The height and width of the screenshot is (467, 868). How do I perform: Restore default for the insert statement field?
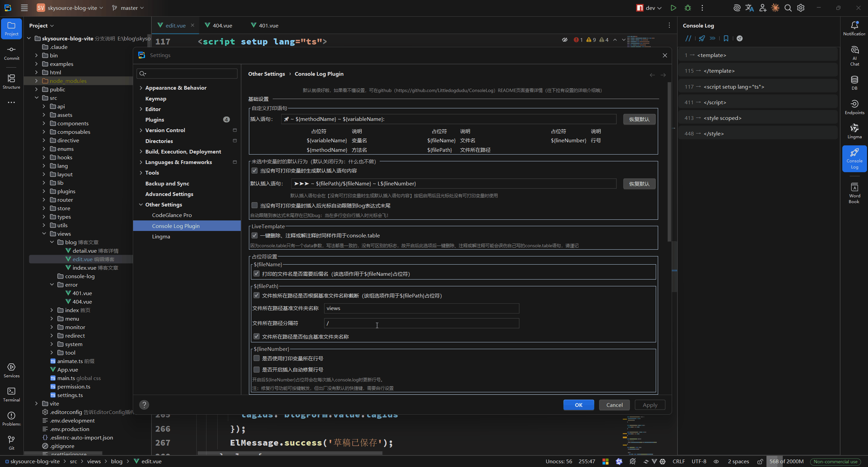639,119
